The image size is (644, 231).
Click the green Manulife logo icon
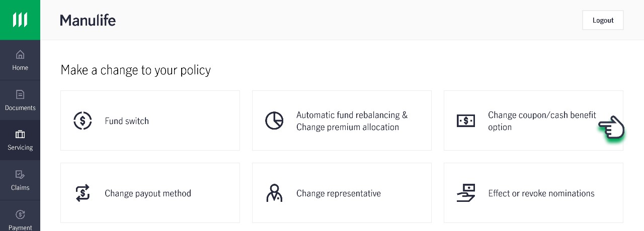click(20, 20)
